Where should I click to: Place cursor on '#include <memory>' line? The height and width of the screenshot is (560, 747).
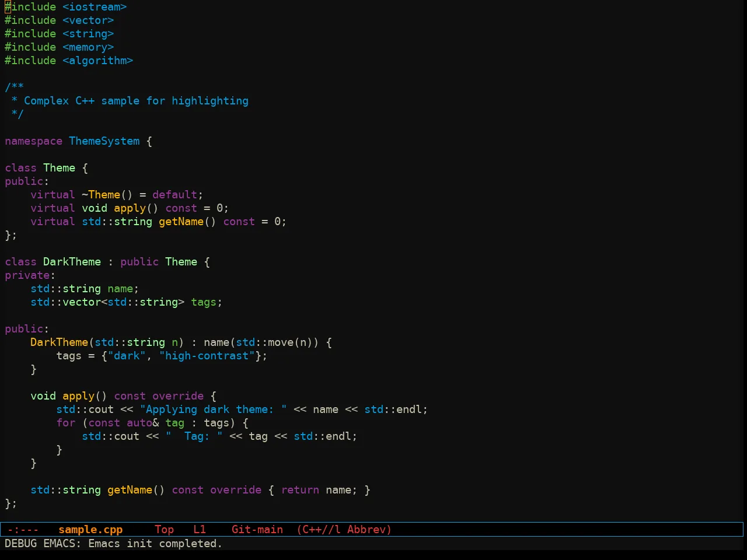(x=60, y=47)
